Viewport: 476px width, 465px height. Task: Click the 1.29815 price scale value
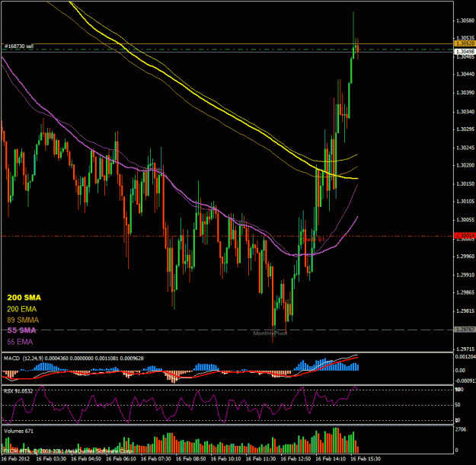point(465,311)
